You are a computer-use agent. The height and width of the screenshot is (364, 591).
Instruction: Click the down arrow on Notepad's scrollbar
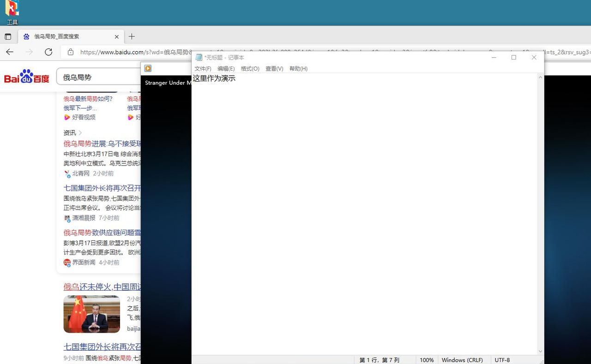click(x=540, y=351)
